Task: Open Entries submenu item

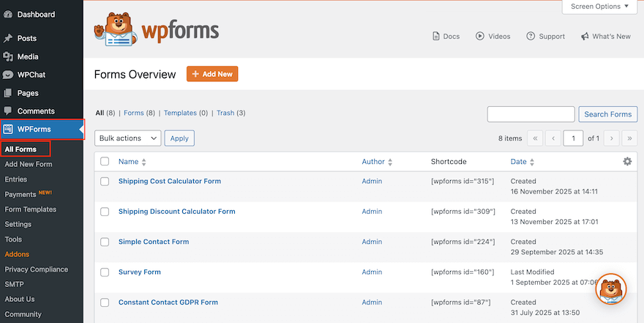Action: 15,179
